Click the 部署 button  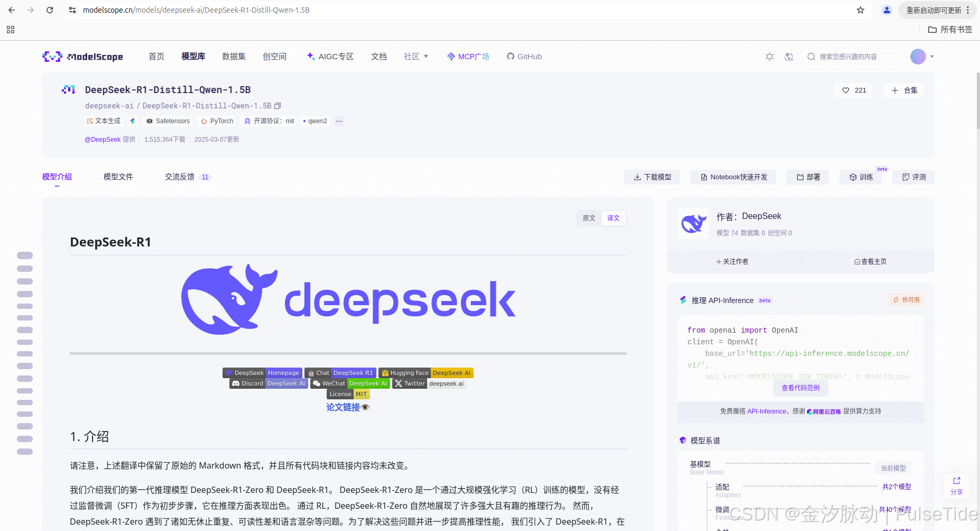[808, 177]
